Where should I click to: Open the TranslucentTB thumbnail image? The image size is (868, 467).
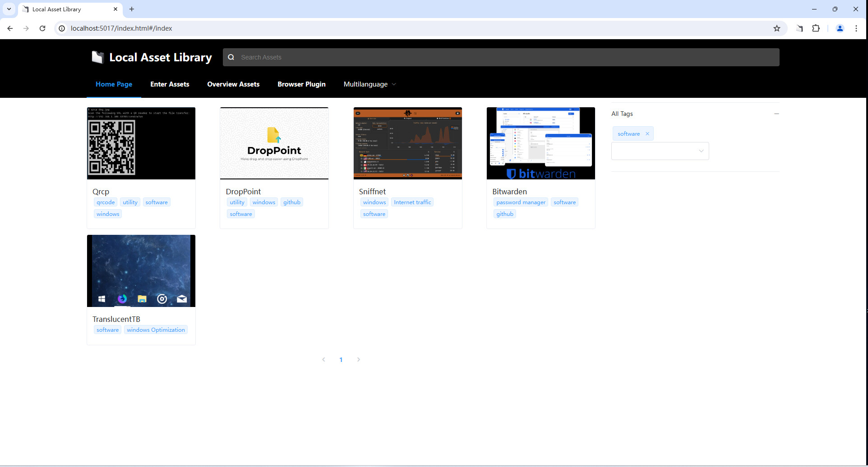click(x=141, y=270)
